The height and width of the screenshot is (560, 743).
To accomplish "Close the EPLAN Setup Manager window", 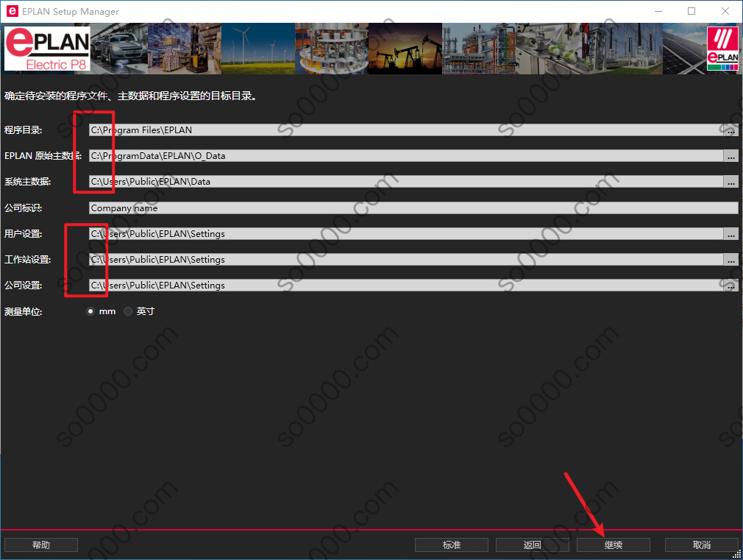I will click(x=725, y=11).
